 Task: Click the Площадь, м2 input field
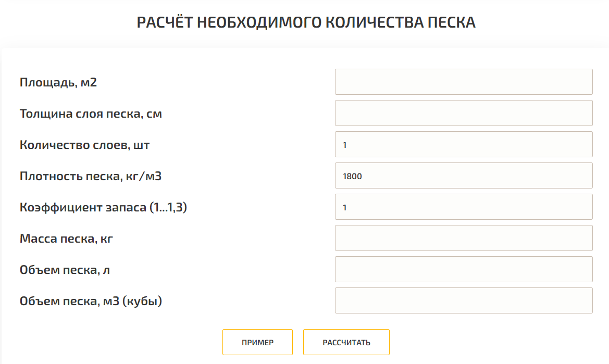464,82
